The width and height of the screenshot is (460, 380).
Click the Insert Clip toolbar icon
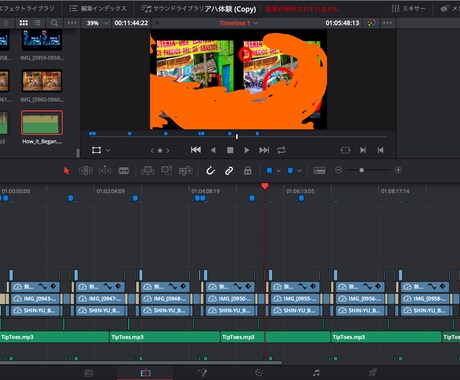pos(148,171)
